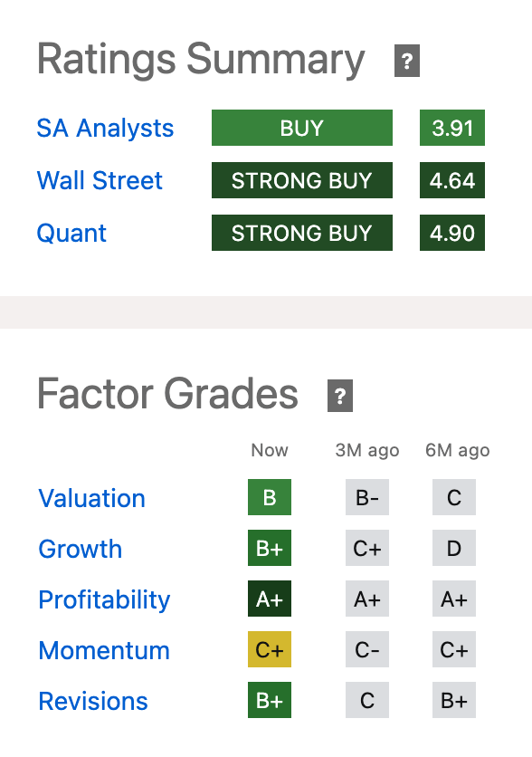Open the Wall Street ratings link
Image resolution: width=532 pixels, height=757 pixels.
[100, 180]
